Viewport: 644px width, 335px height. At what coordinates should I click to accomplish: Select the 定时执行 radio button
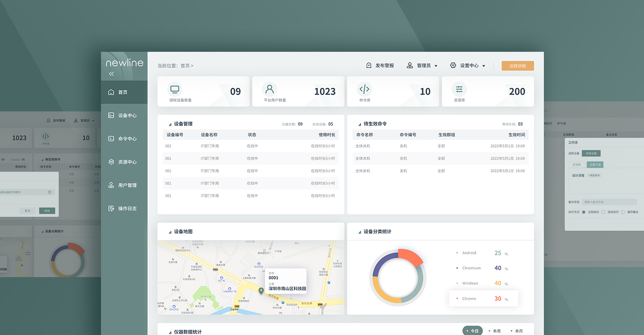click(603, 212)
